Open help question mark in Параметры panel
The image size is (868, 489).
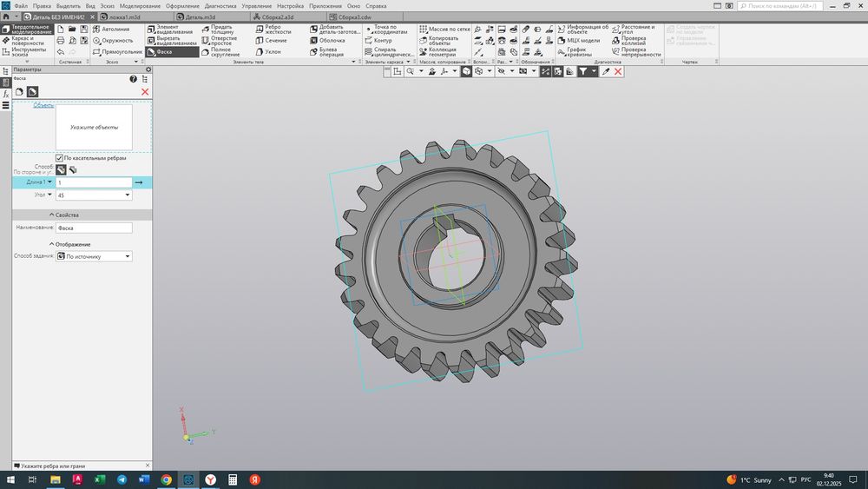click(133, 79)
